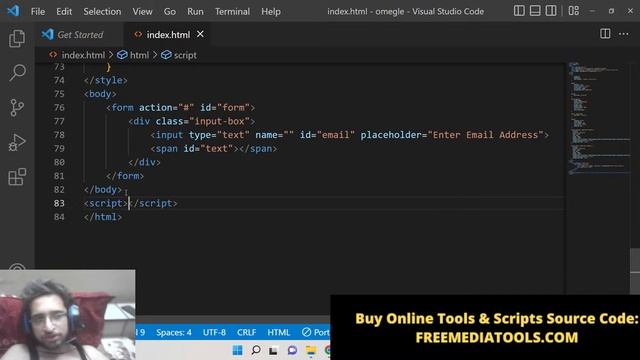Change encoding via UTF-8 status item
This screenshot has height=360, width=640.
[x=214, y=332]
